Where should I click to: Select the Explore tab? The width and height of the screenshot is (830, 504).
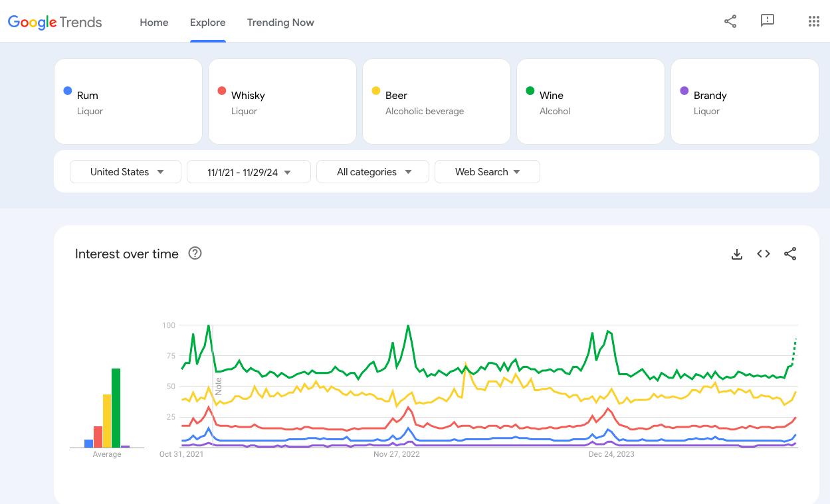207,23
